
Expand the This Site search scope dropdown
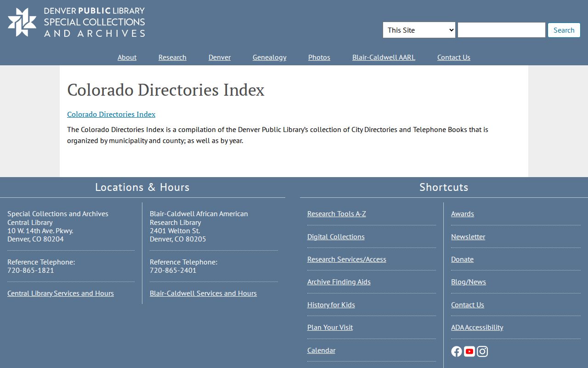419,30
